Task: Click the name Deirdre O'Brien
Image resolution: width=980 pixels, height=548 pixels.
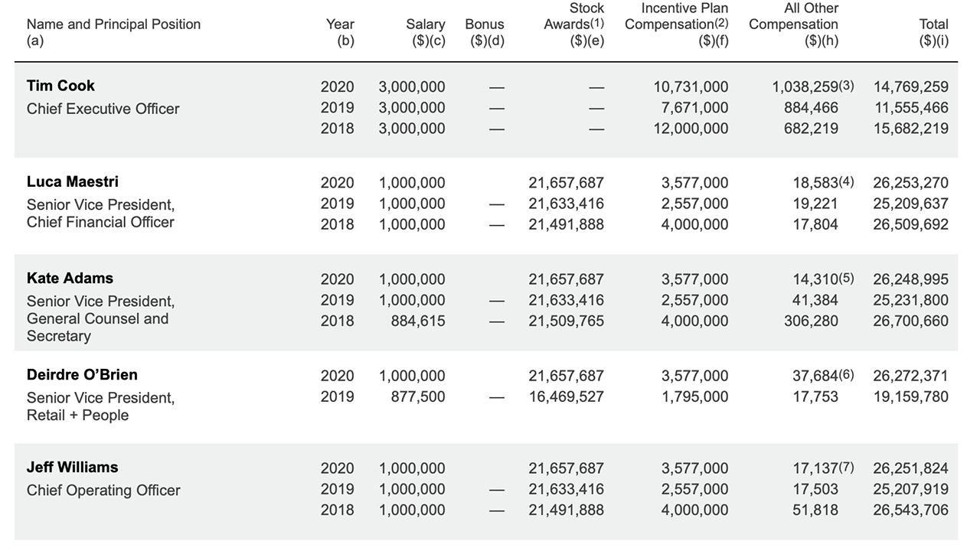Action: pos(82,375)
